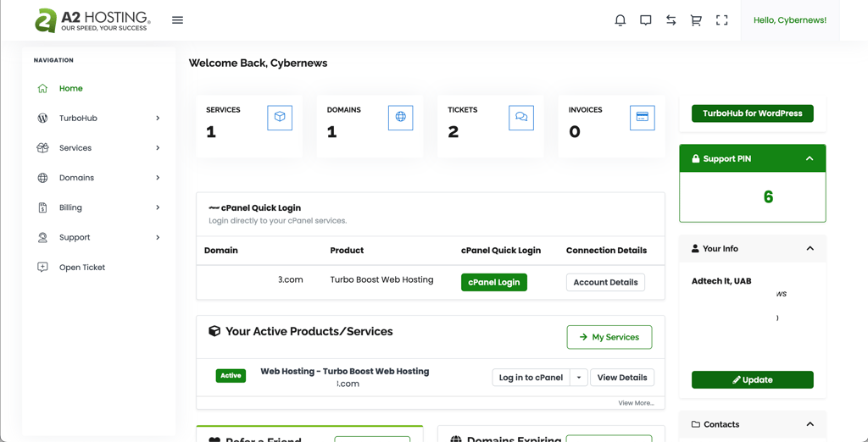This screenshot has width=868, height=442.
Task: Click the box icon beside Services menu
Action: pyautogui.click(x=42, y=148)
